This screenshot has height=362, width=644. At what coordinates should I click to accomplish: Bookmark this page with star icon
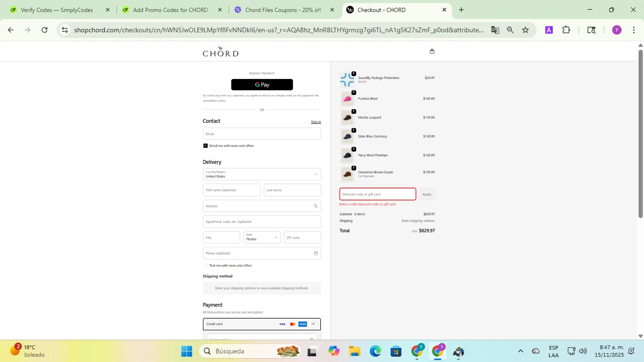click(x=526, y=30)
